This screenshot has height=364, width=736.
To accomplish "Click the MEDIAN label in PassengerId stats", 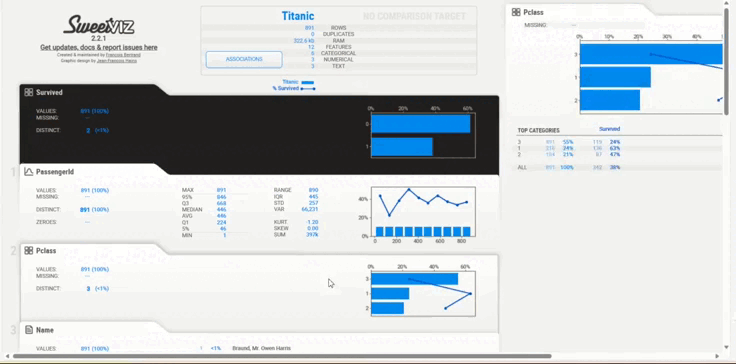I will coord(192,209).
